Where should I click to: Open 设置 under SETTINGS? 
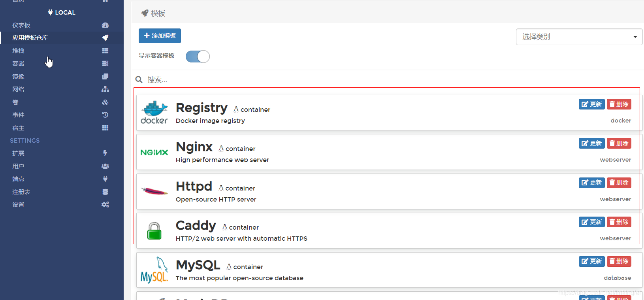pyautogui.click(x=18, y=204)
